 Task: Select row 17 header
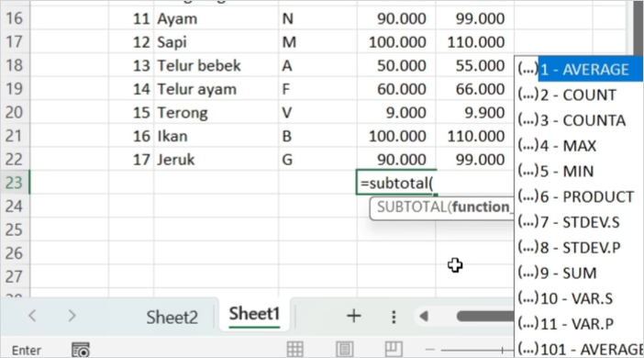(15, 42)
